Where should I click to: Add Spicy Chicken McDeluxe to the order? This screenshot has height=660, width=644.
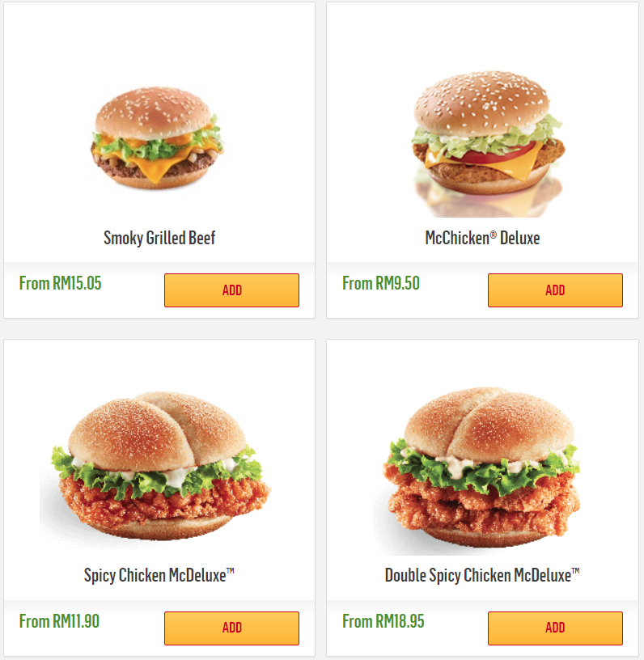click(231, 628)
